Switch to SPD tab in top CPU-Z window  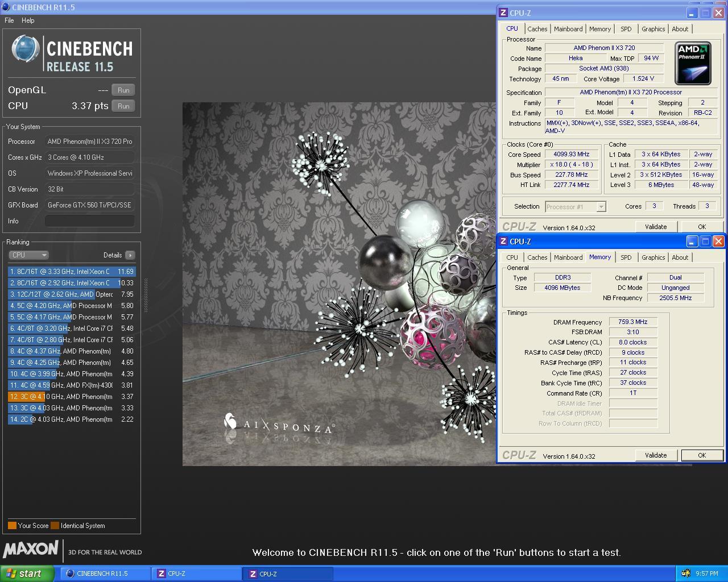[626, 29]
